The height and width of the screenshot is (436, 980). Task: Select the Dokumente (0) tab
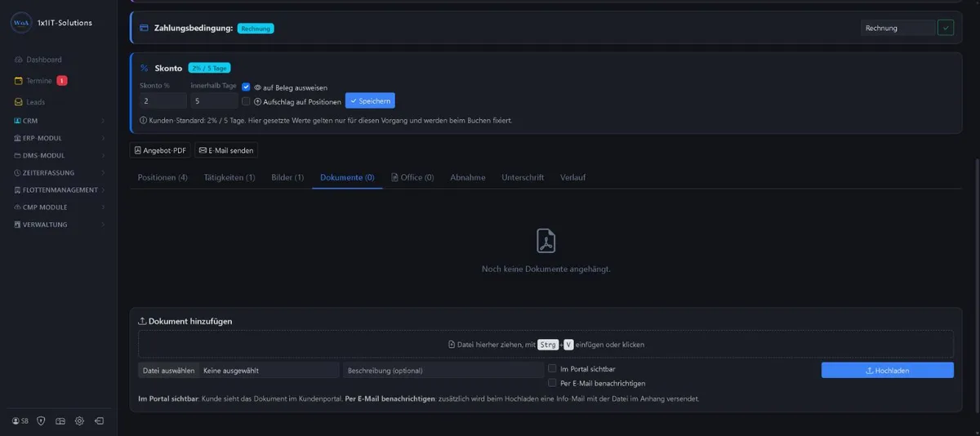tap(347, 177)
